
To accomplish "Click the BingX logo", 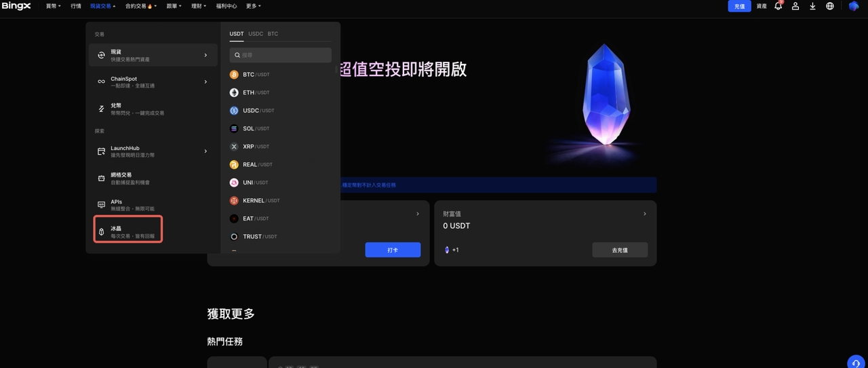I will pos(16,6).
